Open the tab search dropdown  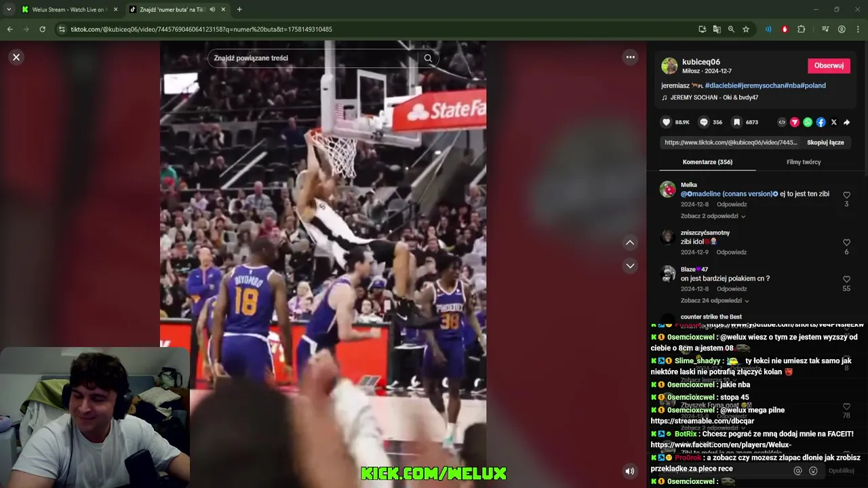point(9,9)
